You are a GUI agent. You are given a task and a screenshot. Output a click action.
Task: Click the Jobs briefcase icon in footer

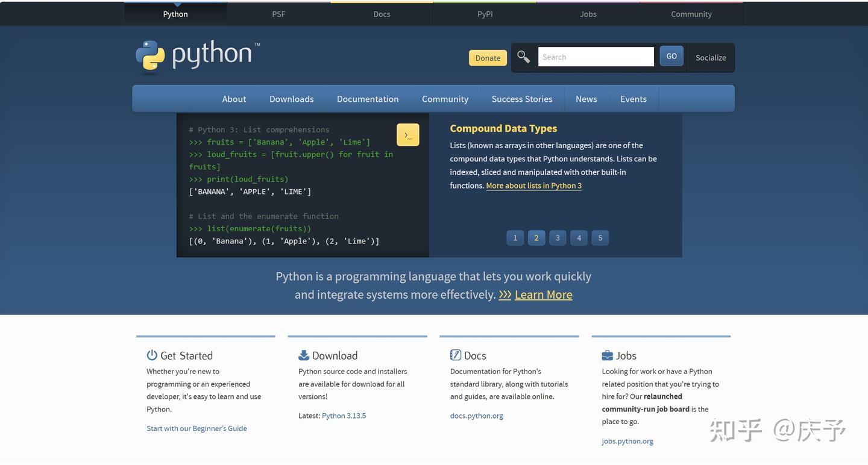point(606,355)
